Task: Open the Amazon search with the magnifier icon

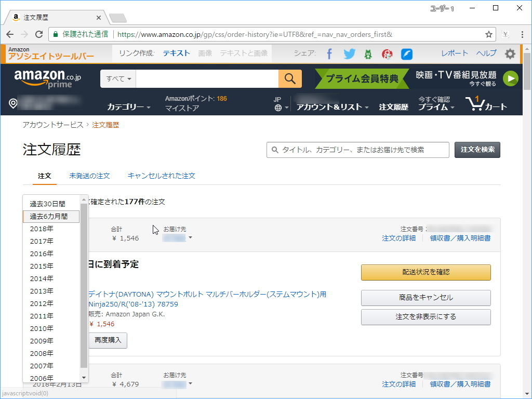Action: click(x=290, y=78)
